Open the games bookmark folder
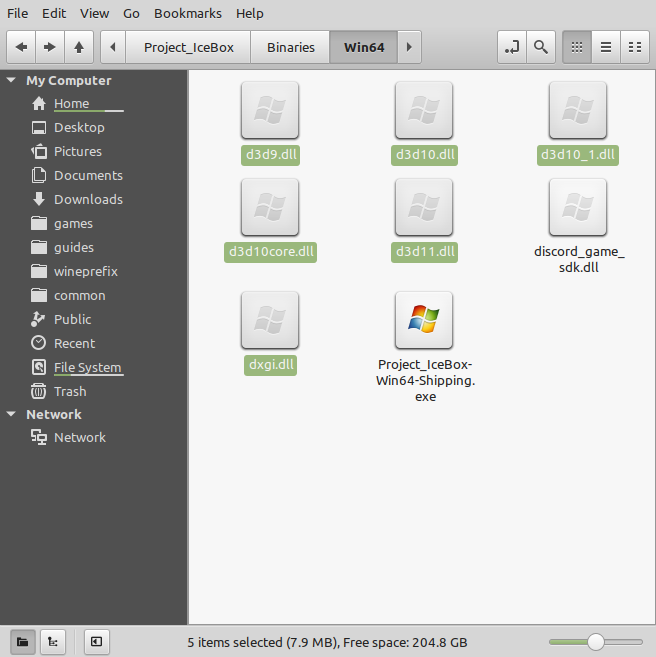Image resolution: width=656 pixels, height=657 pixels. pyautogui.click(x=73, y=223)
